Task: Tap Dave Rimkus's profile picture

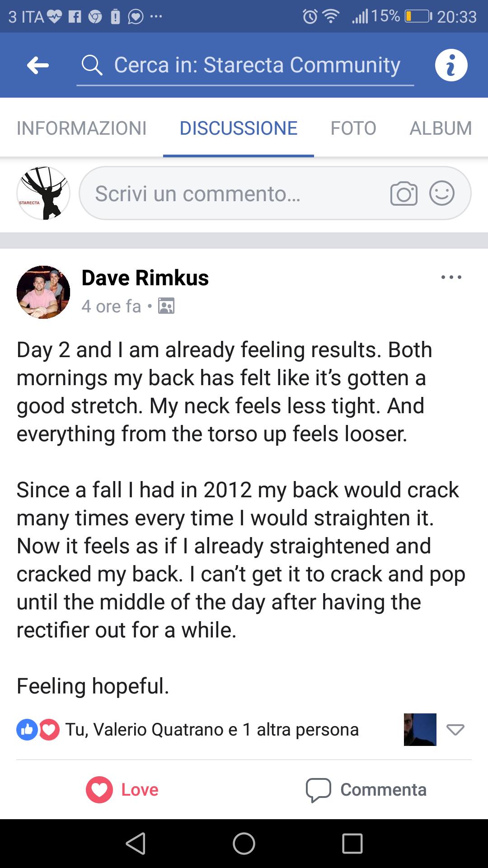Action: click(43, 292)
